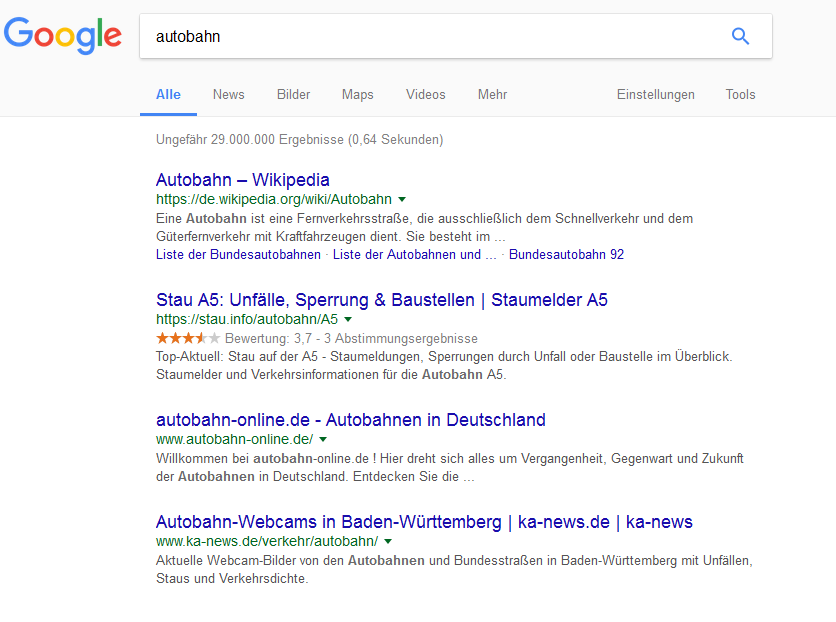Switch to the News tab

[228, 94]
